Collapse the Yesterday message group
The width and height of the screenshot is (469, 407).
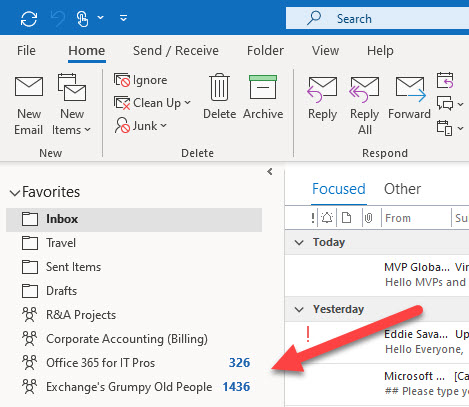[299, 309]
